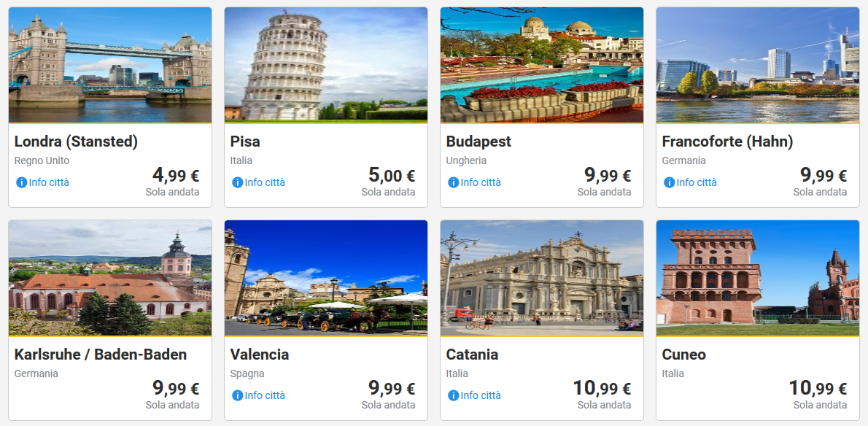Click the info icon on Pisa card
868x426 pixels.
click(x=237, y=182)
